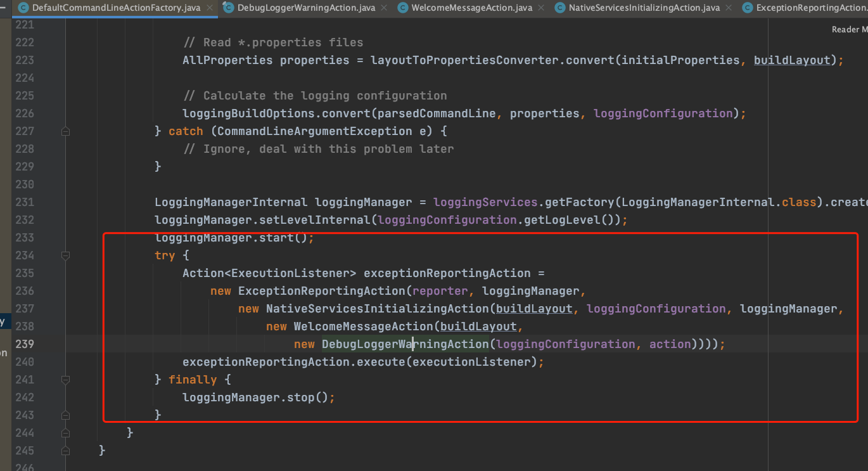Click line number 239 in the gutter
The image size is (868, 471).
(x=23, y=344)
